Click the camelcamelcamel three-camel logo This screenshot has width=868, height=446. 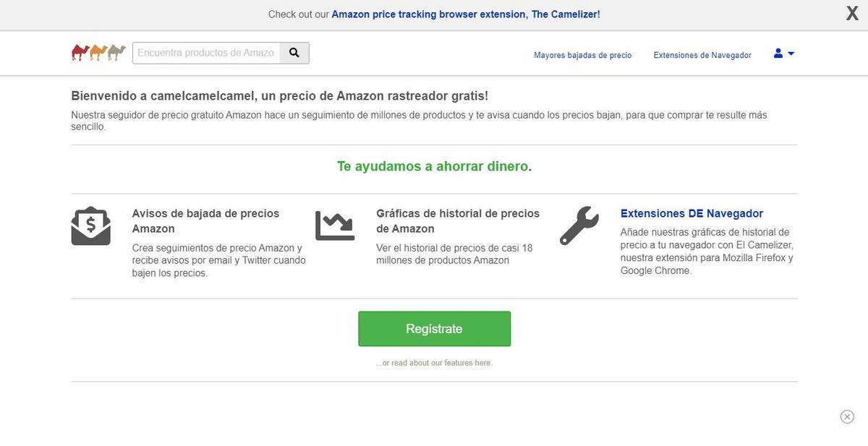point(98,53)
